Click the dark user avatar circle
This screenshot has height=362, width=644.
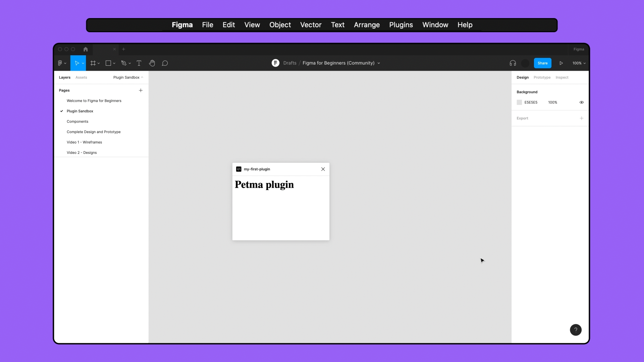tap(525, 63)
